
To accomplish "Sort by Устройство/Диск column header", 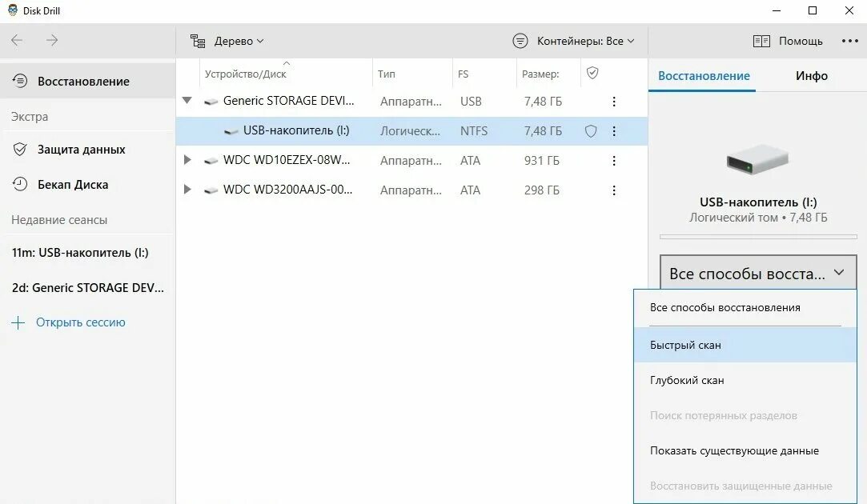I will (x=246, y=74).
